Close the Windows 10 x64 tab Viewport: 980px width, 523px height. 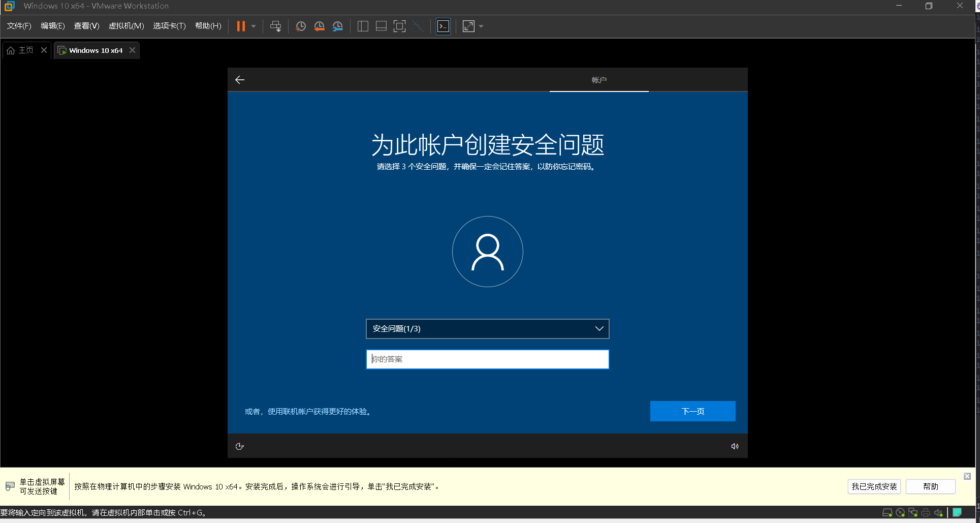[x=132, y=50]
